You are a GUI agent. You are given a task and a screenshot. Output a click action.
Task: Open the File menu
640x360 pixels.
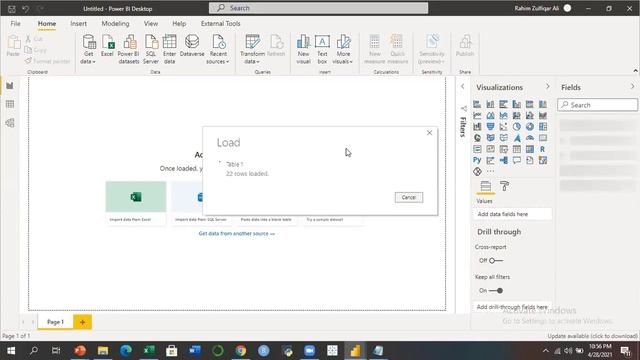(x=16, y=24)
